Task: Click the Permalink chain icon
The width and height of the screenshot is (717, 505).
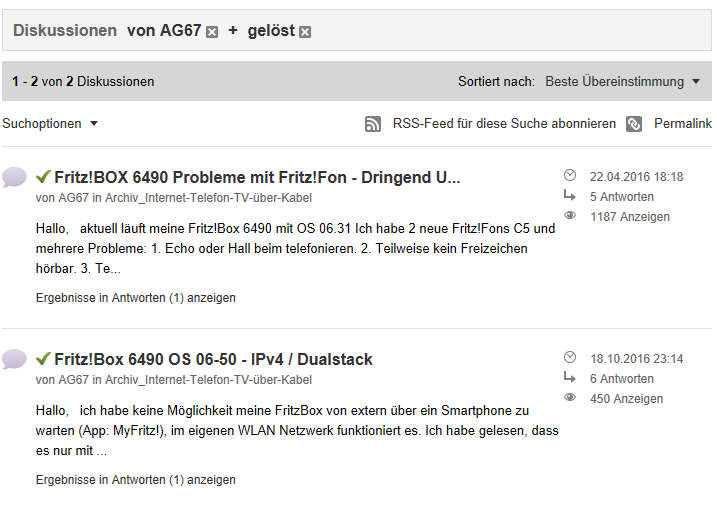Action: [x=634, y=124]
